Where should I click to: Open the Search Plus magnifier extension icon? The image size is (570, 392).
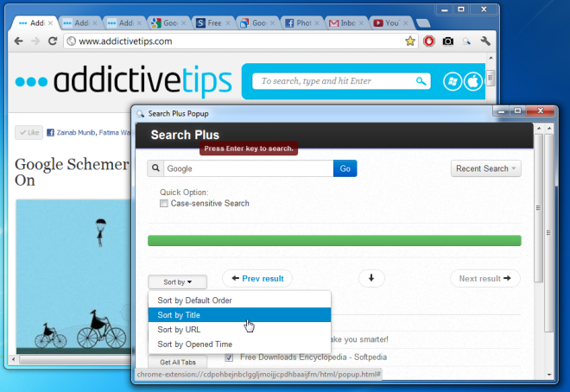[x=466, y=41]
